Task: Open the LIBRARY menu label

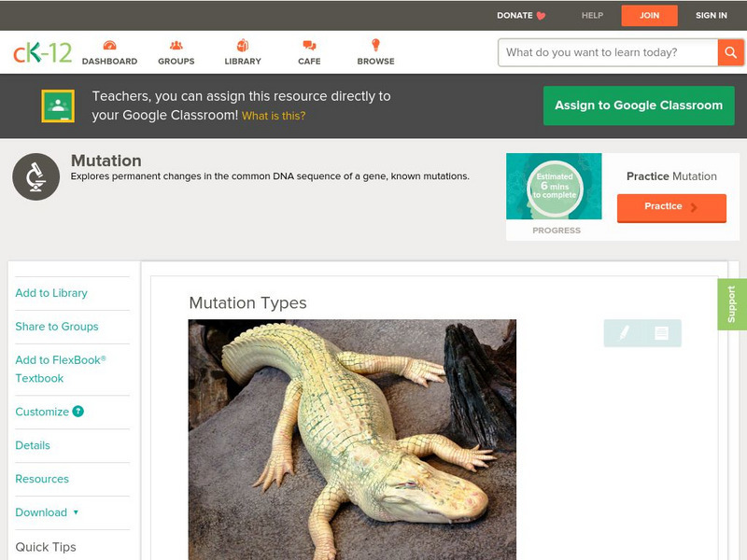Action: tap(243, 62)
